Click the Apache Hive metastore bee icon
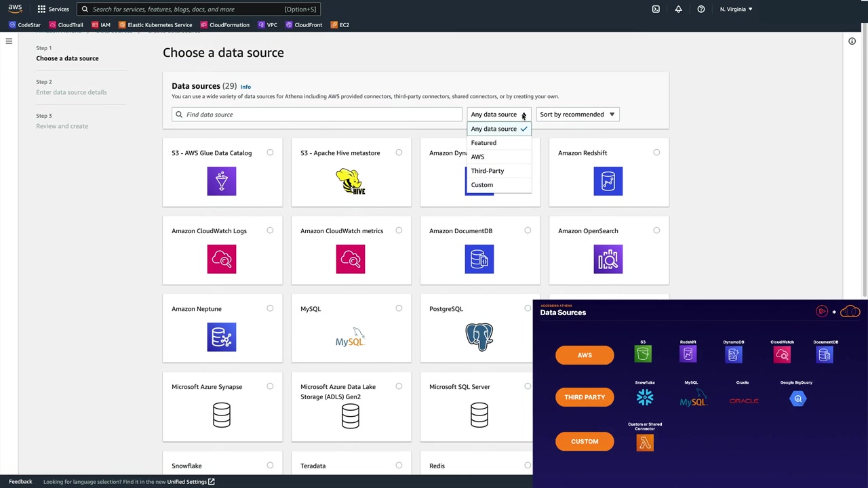Viewport: 868px width, 488px height. (x=351, y=181)
